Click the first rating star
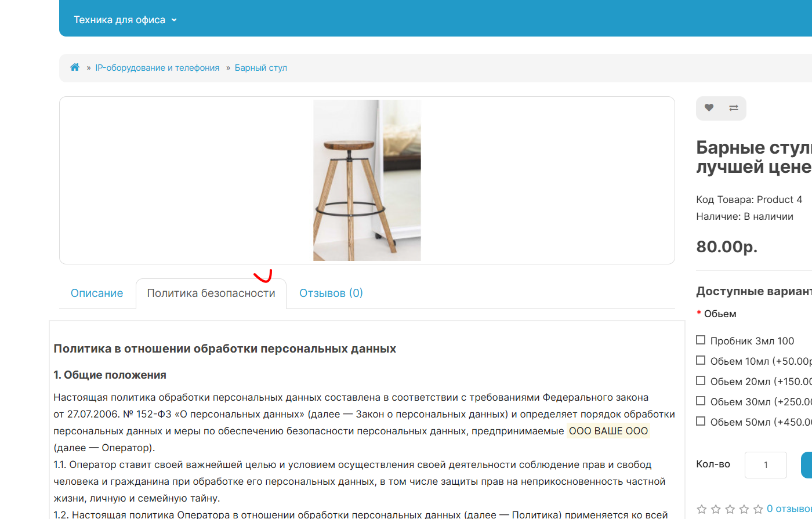 pos(702,509)
